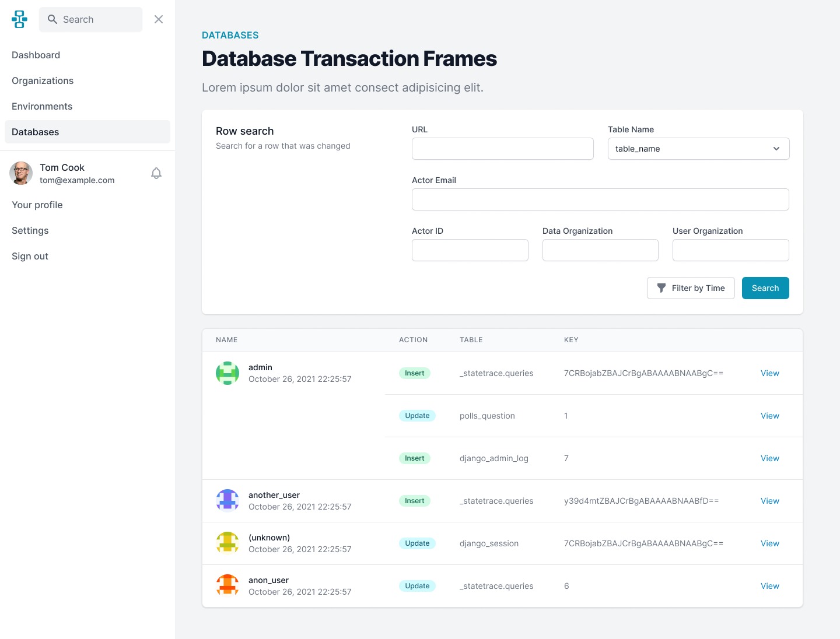View the _statetrace.queries admin Insert row
Screen dimensions: 840x639
click(x=769, y=373)
